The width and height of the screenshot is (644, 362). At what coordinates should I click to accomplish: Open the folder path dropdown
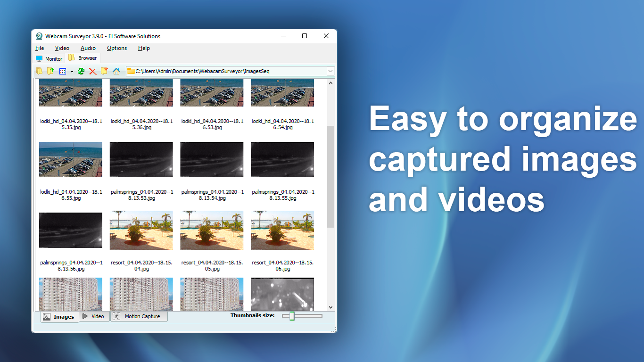330,71
